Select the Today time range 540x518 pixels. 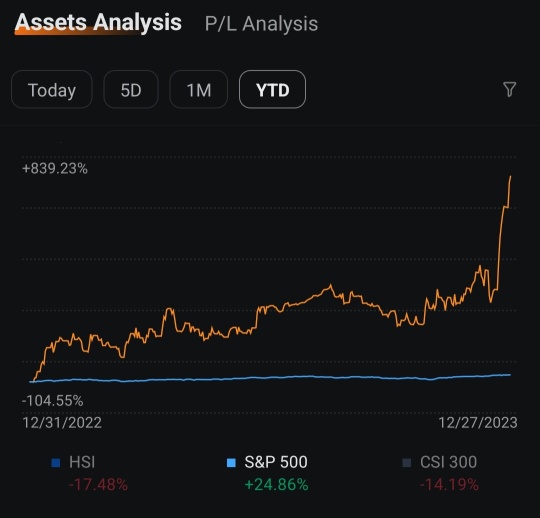pos(52,90)
